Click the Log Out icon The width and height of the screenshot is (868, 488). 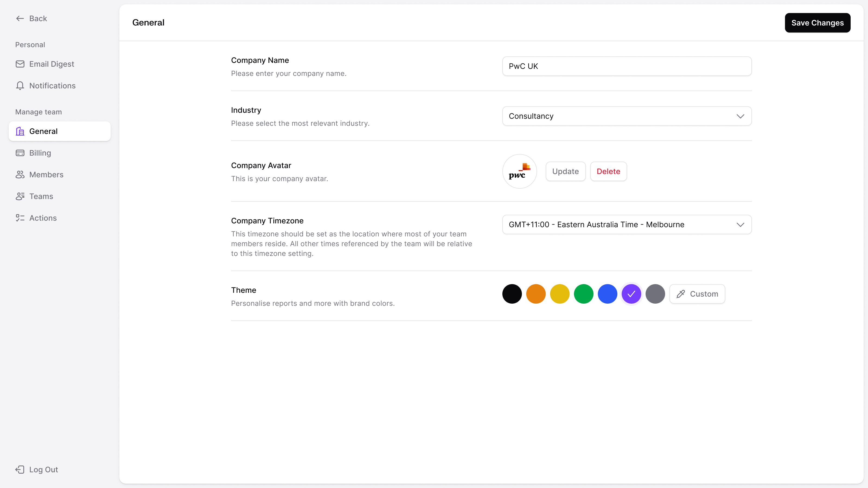point(20,470)
